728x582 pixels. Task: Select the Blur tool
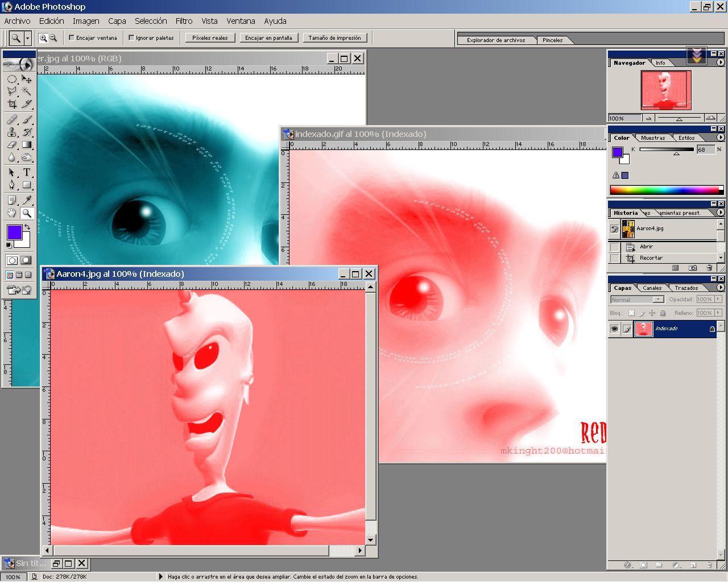tap(12, 157)
